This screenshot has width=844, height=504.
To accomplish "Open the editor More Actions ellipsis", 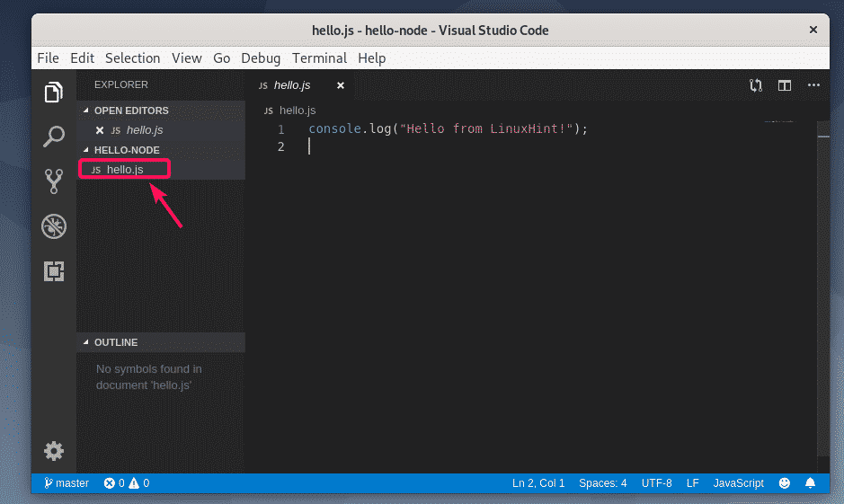I will pos(813,85).
